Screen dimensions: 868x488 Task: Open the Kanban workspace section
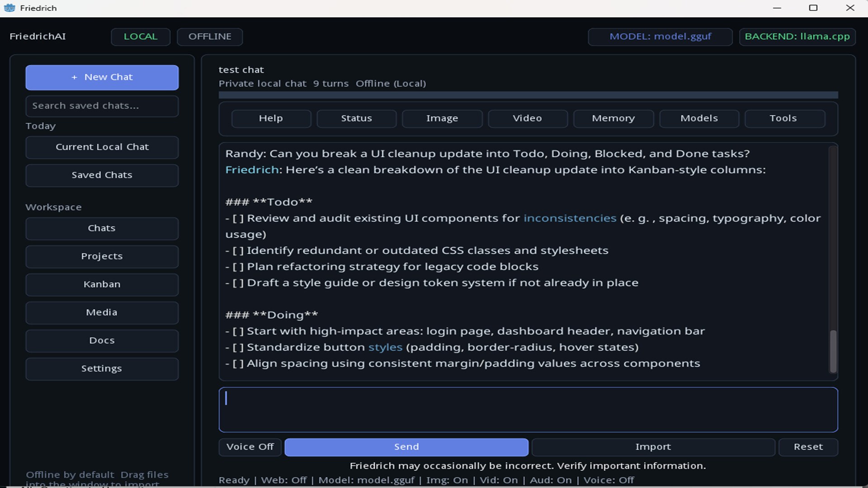click(102, 285)
